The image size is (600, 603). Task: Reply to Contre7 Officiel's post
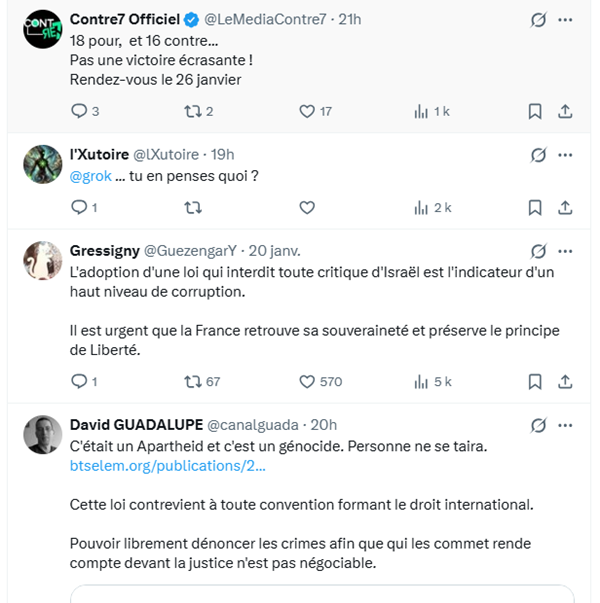(x=80, y=111)
